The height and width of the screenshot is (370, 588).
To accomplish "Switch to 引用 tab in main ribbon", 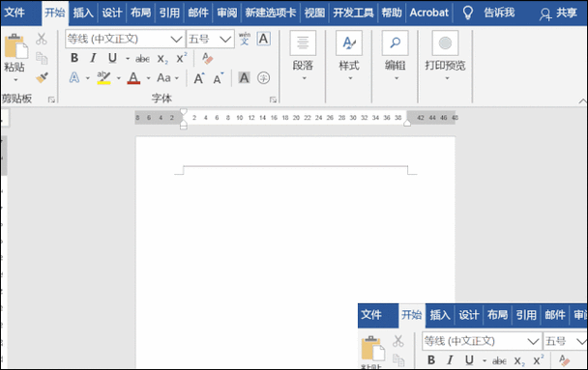I will pyautogui.click(x=169, y=13).
